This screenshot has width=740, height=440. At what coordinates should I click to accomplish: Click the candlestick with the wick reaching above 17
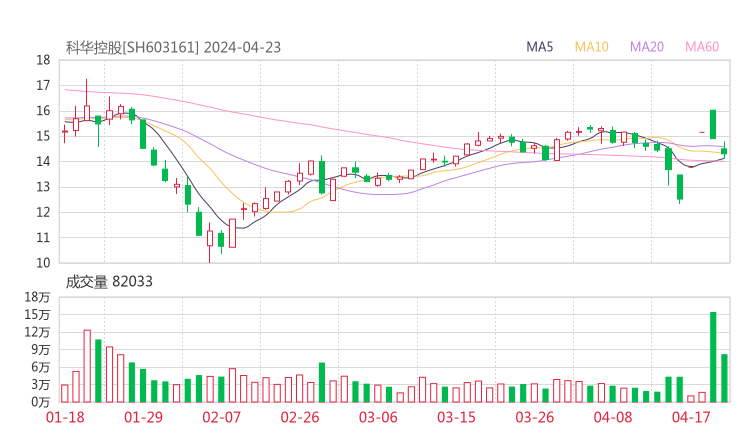tap(87, 101)
